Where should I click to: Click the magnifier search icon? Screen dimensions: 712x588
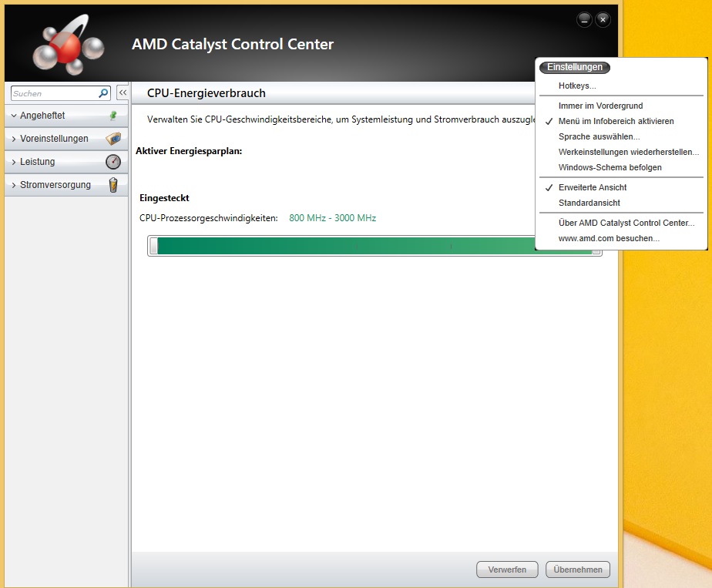pos(103,93)
